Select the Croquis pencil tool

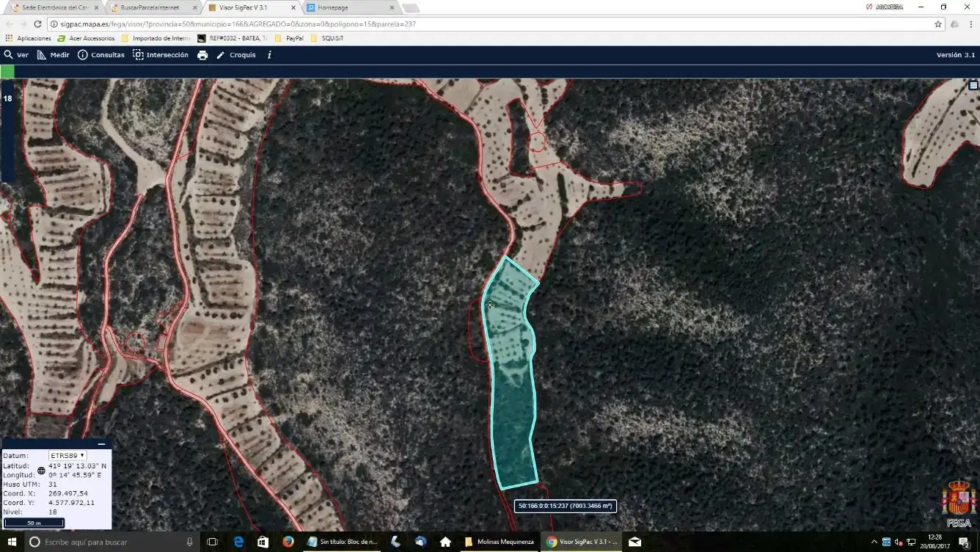[236, 55]
